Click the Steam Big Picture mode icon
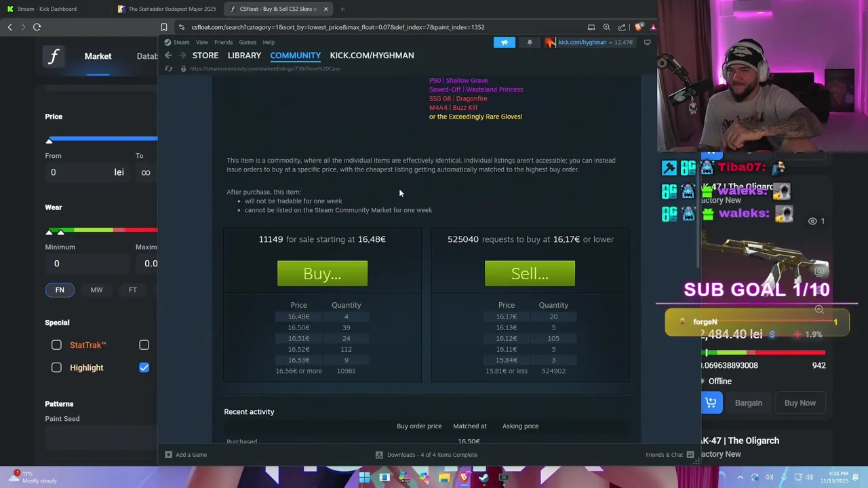The width and height of the screenshot is (868, 488). point(647,42)
